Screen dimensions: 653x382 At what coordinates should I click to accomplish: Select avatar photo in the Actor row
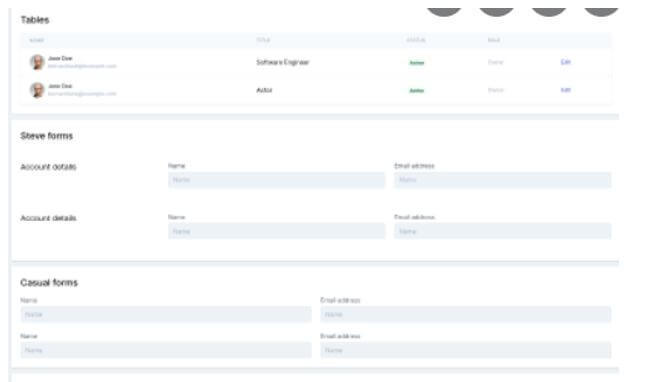[37, 90]
